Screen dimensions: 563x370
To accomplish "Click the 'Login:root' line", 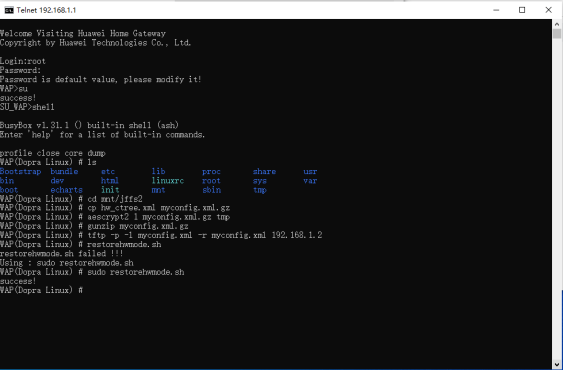I will [x=23, y=61].
